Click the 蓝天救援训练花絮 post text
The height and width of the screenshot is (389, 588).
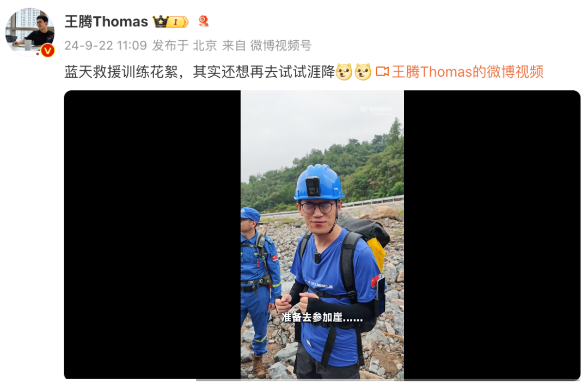click(121, 72)
